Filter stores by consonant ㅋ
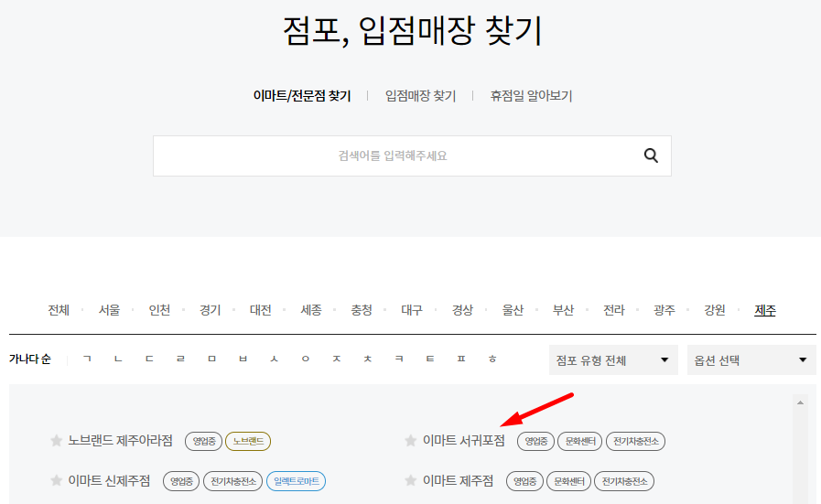Viewport: 821px width, 504px height. tap(399, 359)
